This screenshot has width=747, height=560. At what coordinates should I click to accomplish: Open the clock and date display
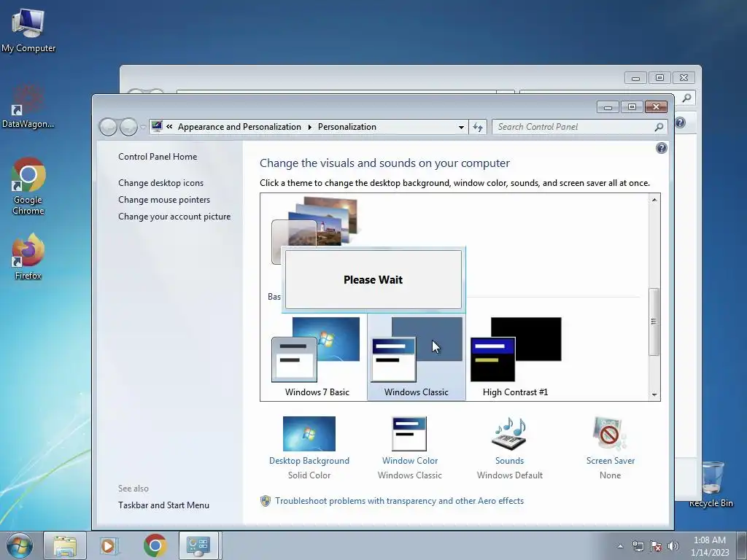click(x=710, y=546)
